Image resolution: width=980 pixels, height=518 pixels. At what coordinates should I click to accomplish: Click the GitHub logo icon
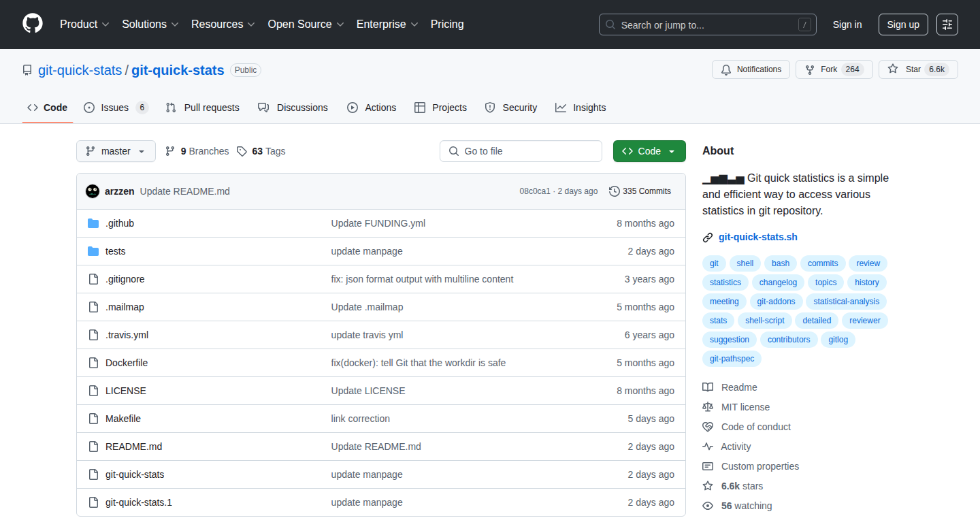click(x=33, y=24)
